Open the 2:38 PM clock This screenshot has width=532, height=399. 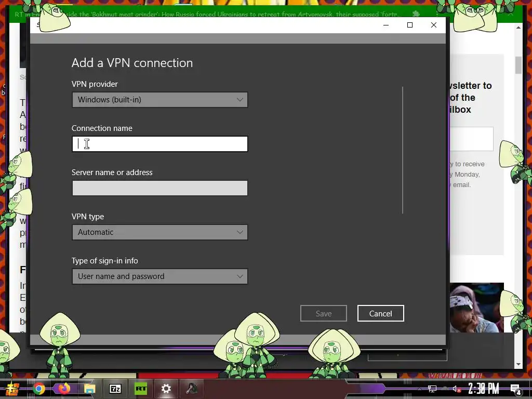tap(484, 389)
